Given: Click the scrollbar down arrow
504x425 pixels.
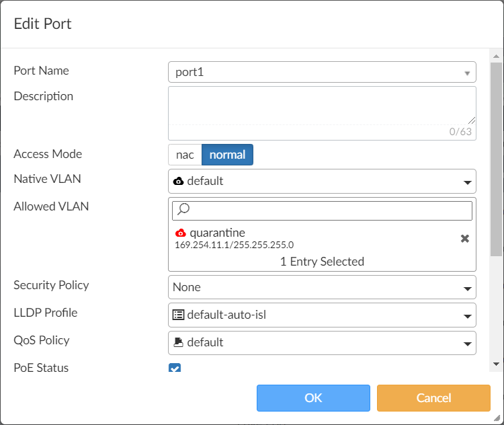Looking at the screenshot, I should coord(497,364).
